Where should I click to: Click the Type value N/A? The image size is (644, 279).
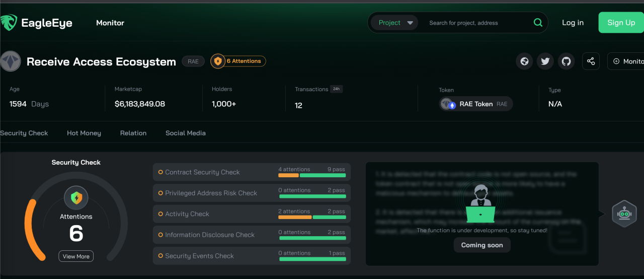click(x=555, y=104)
